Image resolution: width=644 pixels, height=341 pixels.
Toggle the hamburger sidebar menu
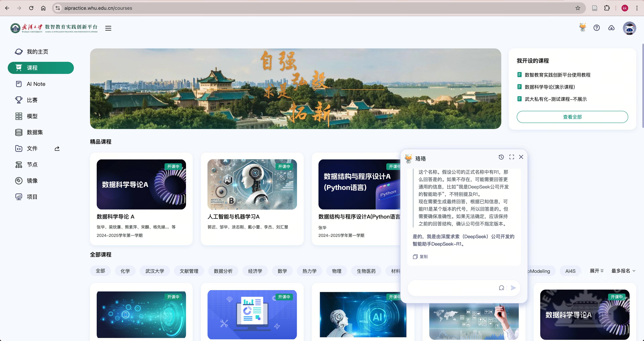108,28
